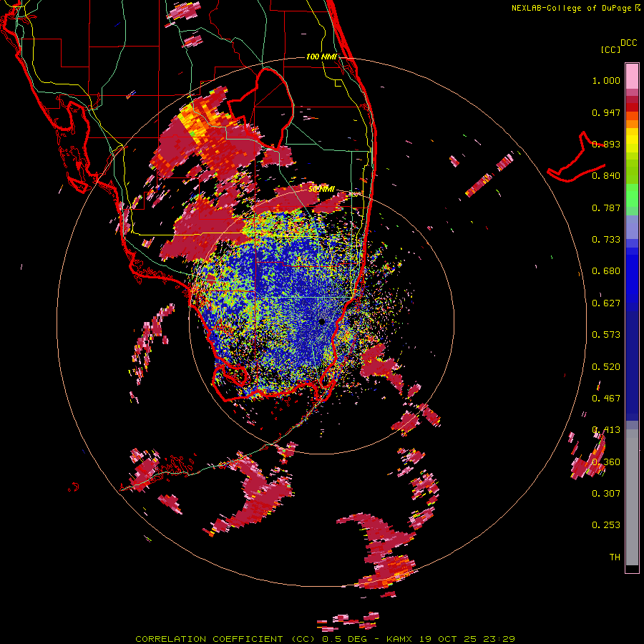Click the black radar site dot

(321, 322)
